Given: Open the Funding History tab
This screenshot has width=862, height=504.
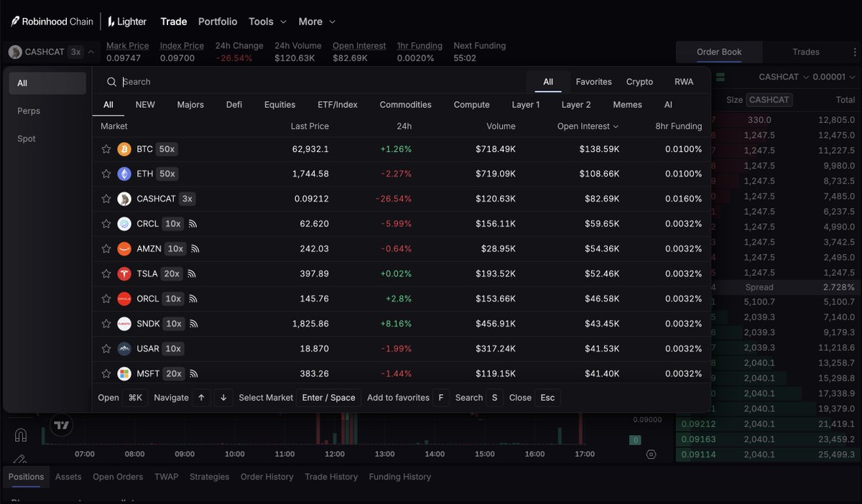Looking at the screenshot, I should (x=400, y=477).
